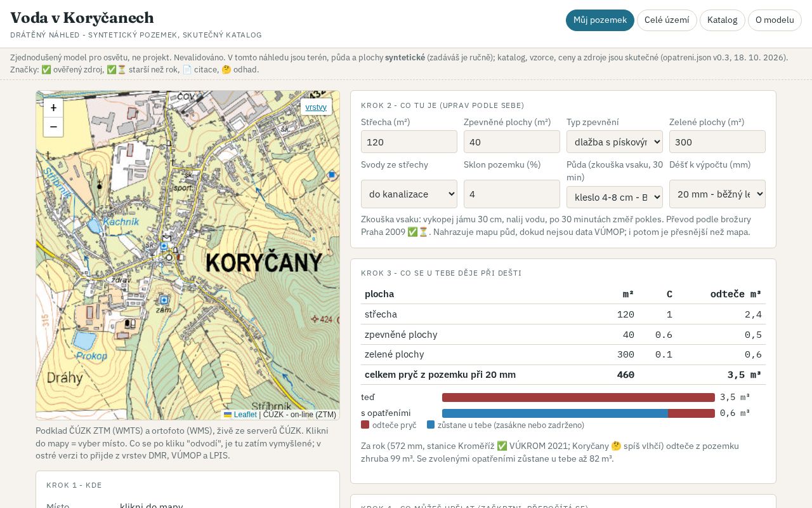Open the Leaflet attribution link
812x508 pixels.
[x=245, y=415]
